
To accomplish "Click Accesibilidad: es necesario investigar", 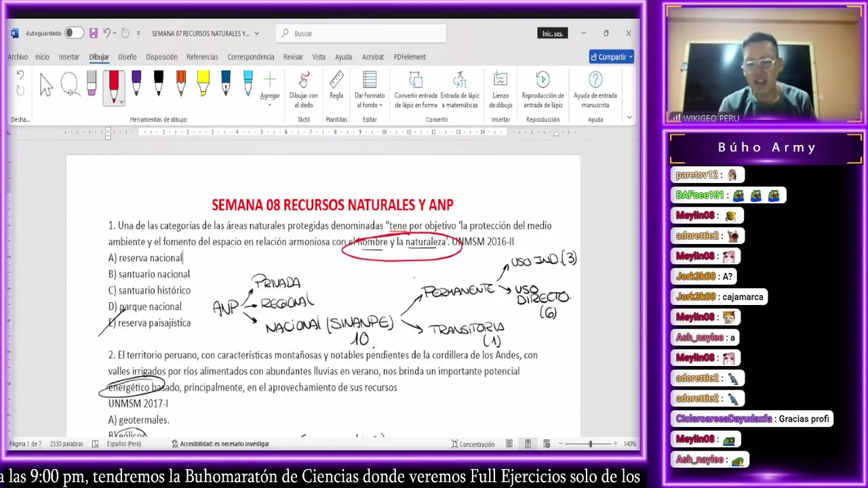I will tap(220, 444).
